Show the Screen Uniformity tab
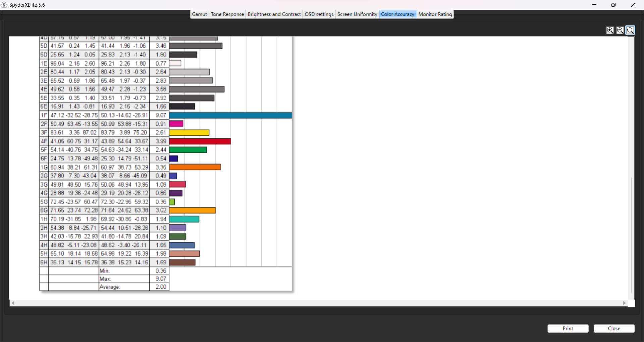 click(357, 14)
